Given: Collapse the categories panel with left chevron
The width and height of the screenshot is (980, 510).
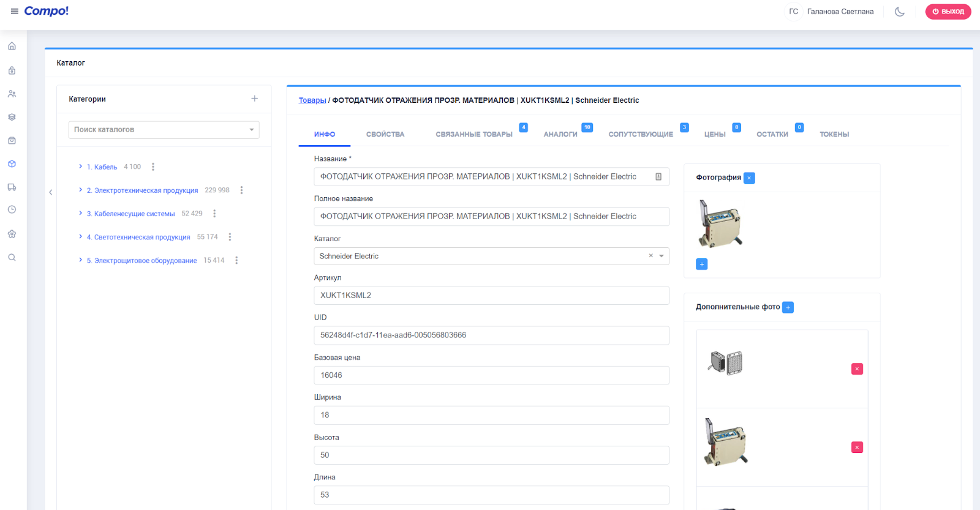Looking at the screenshot, I should (x=51, y=192).
